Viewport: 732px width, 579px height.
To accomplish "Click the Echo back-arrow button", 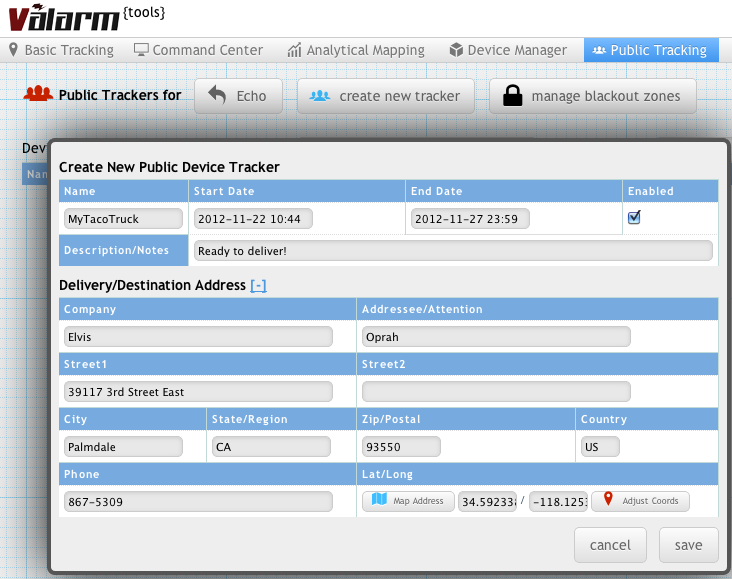I will (x=239, y=96).
